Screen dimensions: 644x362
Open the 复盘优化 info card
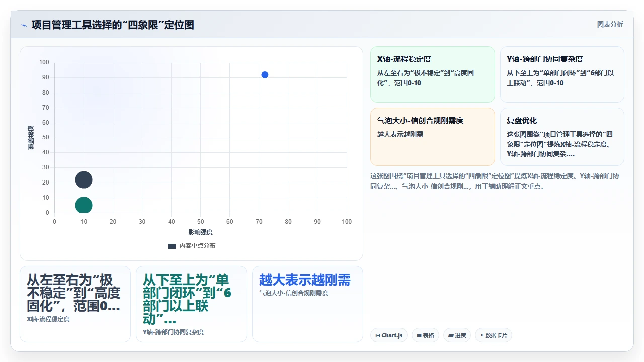[562, 137]
